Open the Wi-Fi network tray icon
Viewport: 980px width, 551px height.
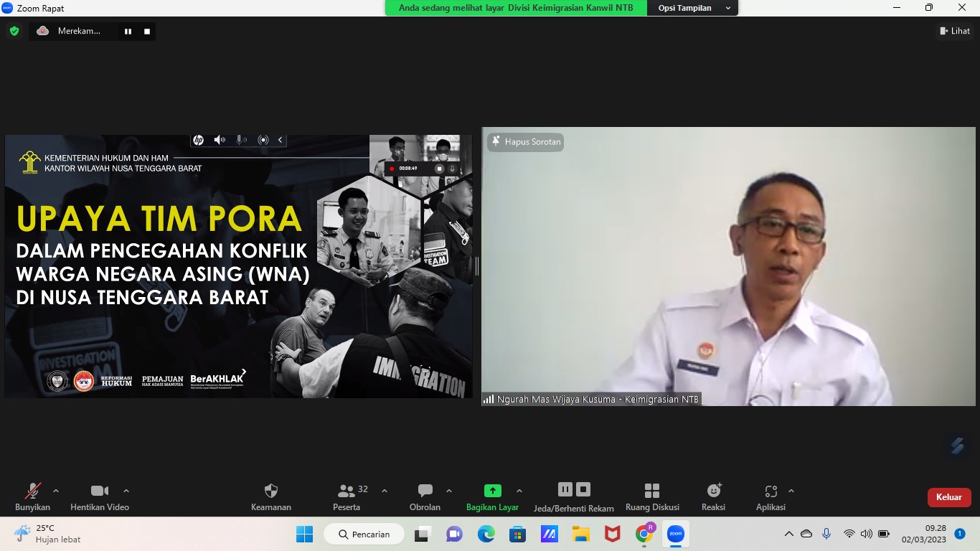click(849, 534)
